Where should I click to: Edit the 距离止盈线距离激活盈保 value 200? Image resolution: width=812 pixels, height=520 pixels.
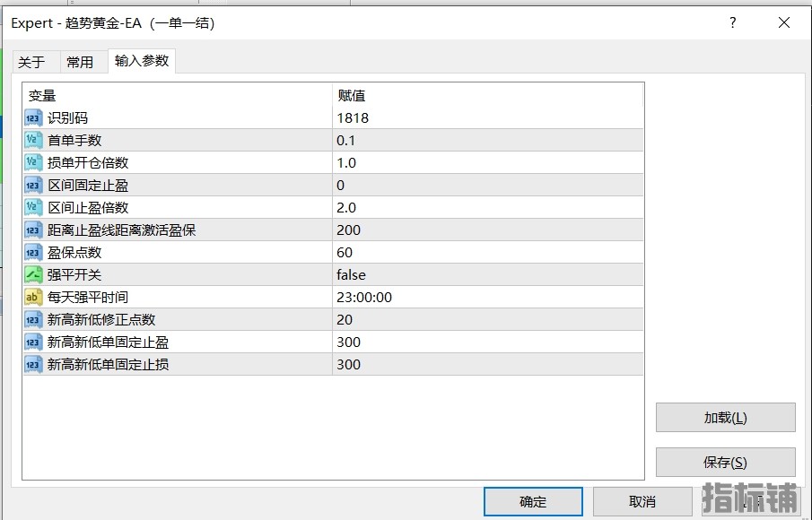click(488, 230)
